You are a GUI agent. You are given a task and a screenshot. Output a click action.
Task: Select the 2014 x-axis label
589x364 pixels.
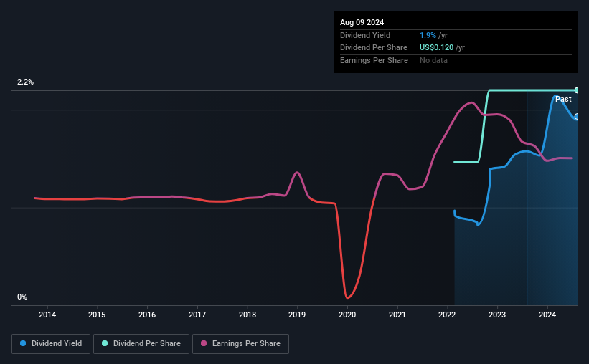coord(47,315)
